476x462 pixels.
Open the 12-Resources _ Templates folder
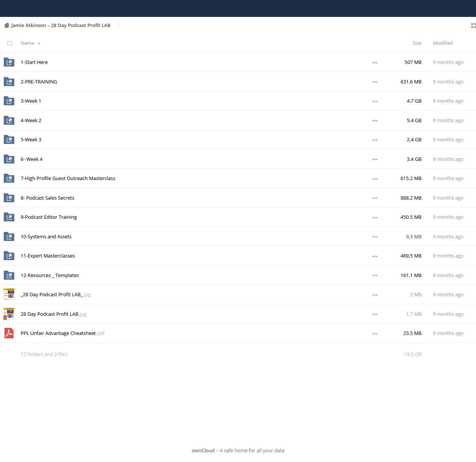[x=50, y=275]
